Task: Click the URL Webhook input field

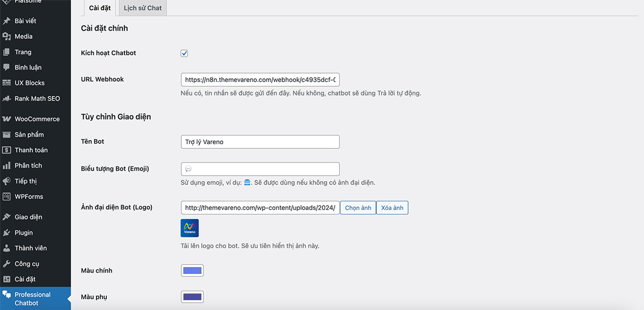Action: pos(260,80)
